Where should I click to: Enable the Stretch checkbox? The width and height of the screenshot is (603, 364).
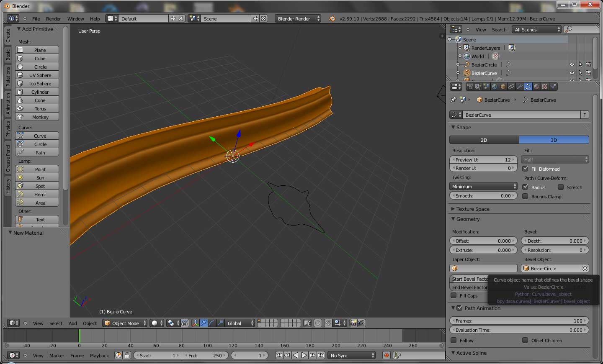coord(561,187)
